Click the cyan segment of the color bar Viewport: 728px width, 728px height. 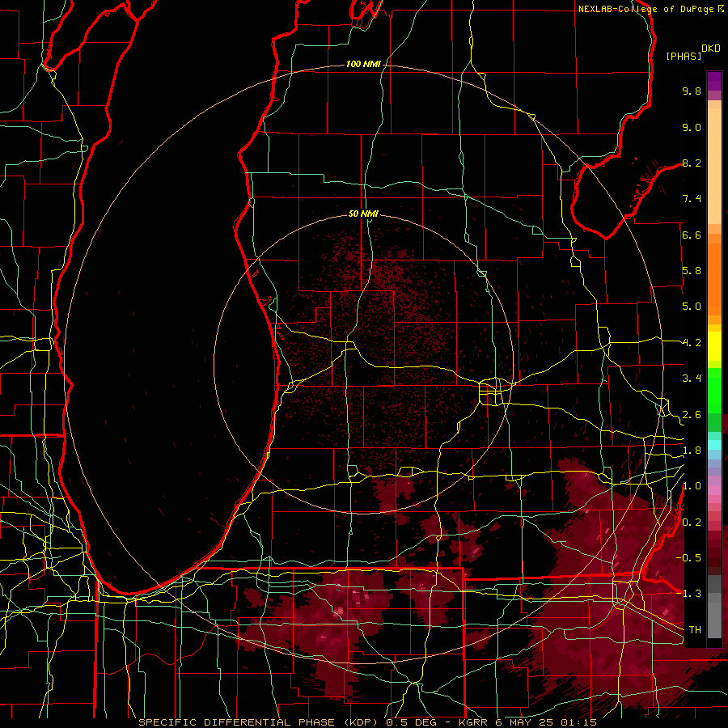714,445
